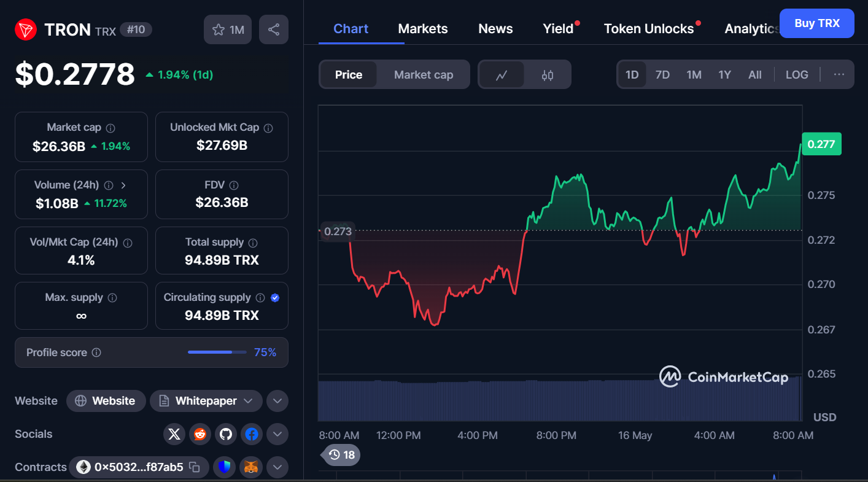Add TRX to watchlist star button
This screenshot has height=482, width=868.
pos(228,29)
